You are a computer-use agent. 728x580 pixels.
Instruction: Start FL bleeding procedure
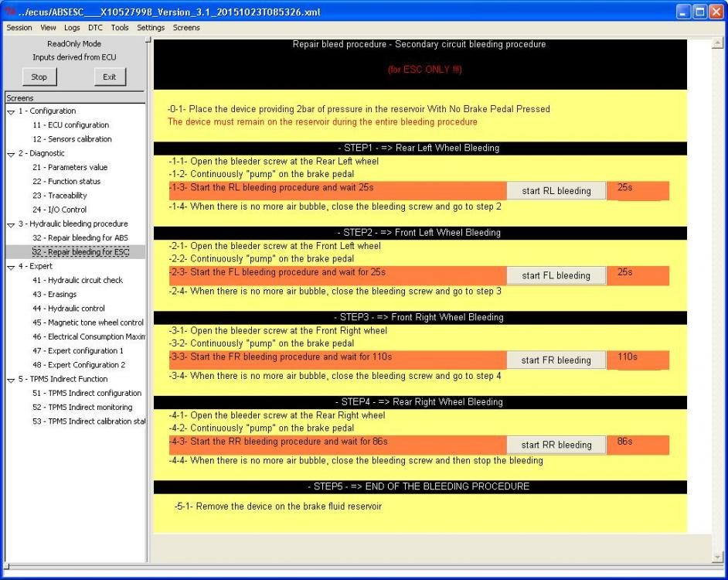[556, 275]
